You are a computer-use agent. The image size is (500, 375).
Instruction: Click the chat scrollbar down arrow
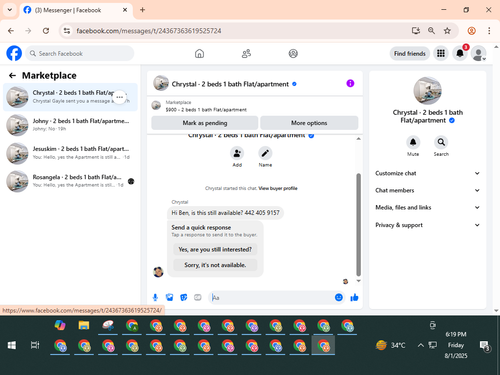click(359, 281)
